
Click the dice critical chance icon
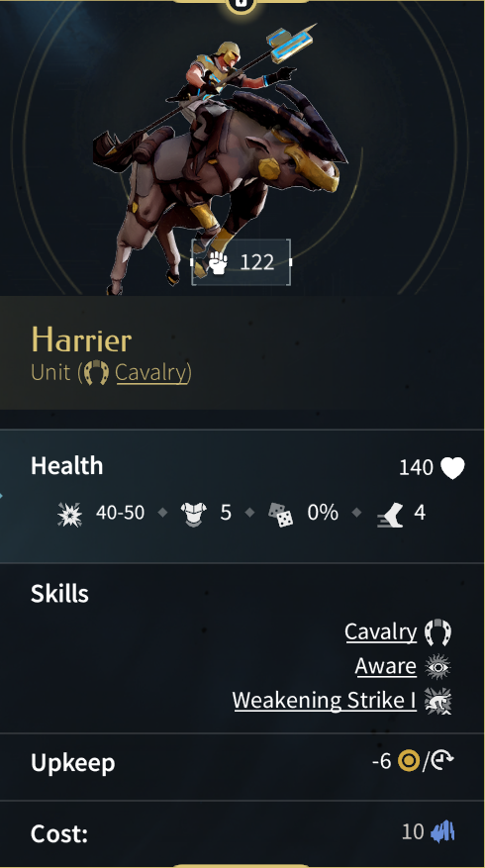pos(281,515)
